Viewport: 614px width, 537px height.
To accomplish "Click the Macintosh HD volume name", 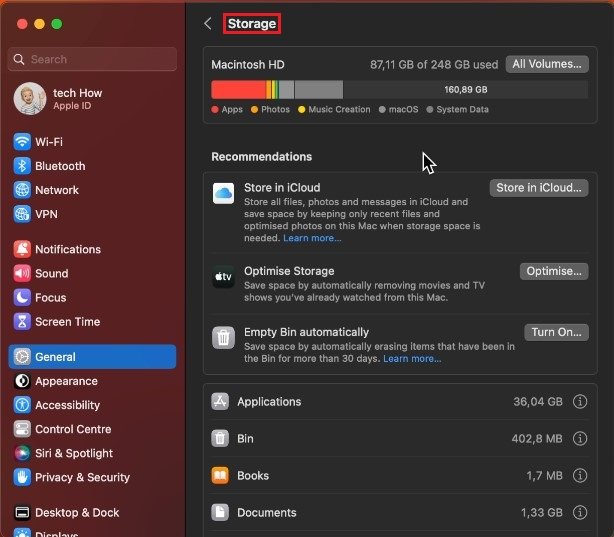I will (x=248, y=65).
